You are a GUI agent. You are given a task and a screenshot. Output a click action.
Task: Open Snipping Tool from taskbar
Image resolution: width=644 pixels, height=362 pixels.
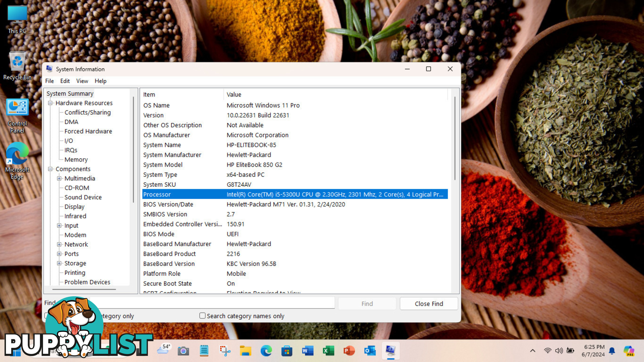click(x=224, y=351)
